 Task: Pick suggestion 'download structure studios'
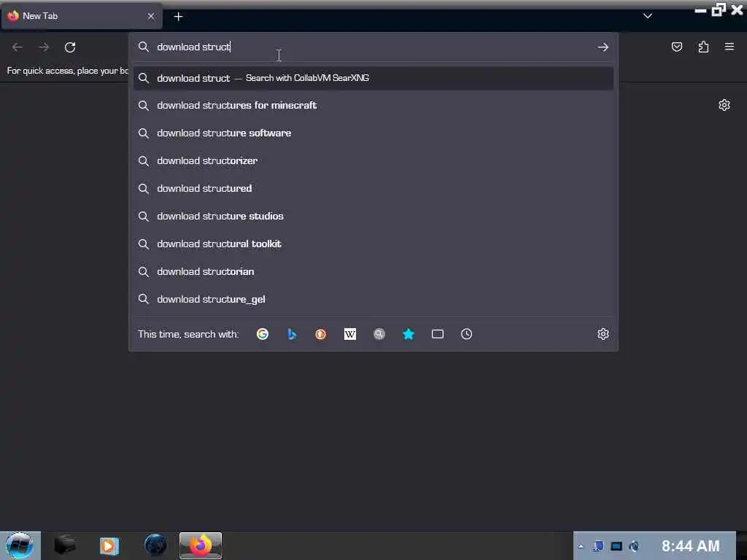click(373, 216)
